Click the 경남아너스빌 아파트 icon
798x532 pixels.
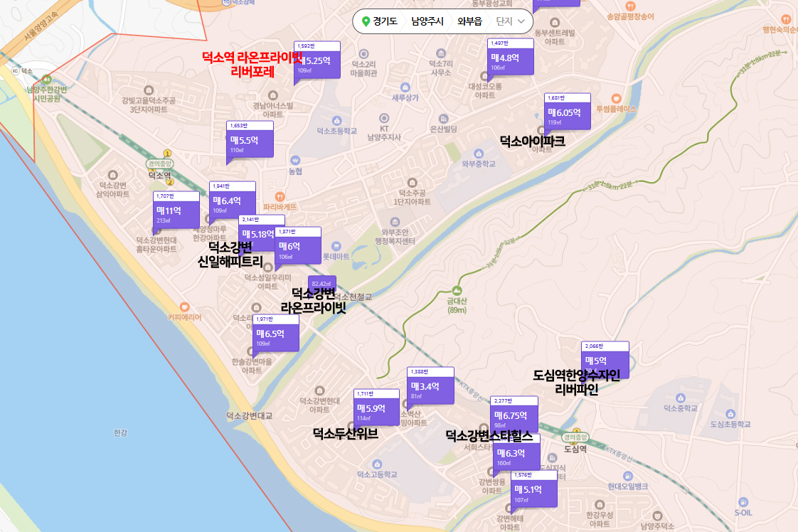click(273, 96)
